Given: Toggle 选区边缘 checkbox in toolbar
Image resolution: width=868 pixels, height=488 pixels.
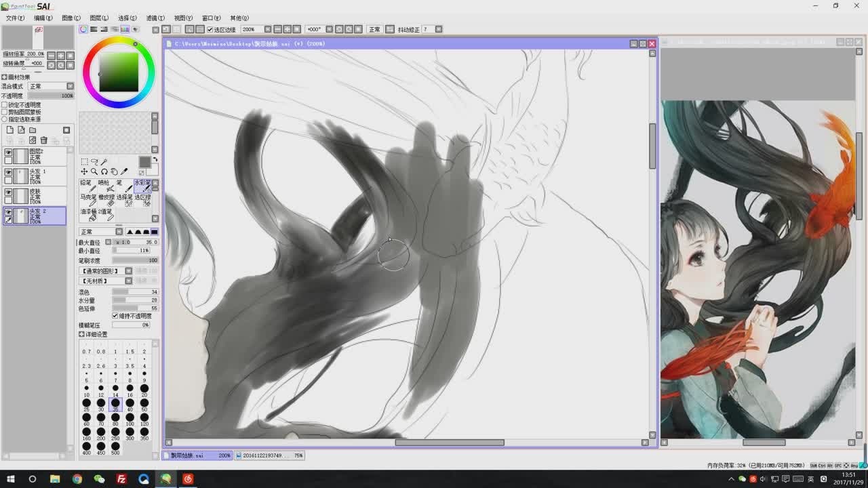Looking at the screenshot, I should point(210,29).
